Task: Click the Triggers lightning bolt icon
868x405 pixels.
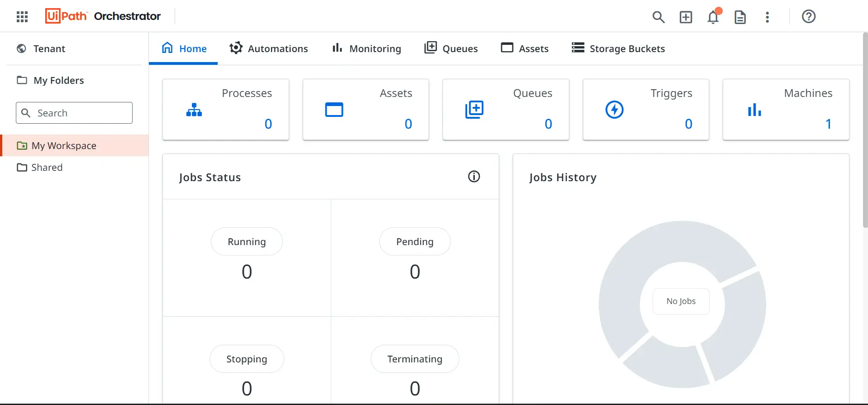Action: tap(615, 110)
